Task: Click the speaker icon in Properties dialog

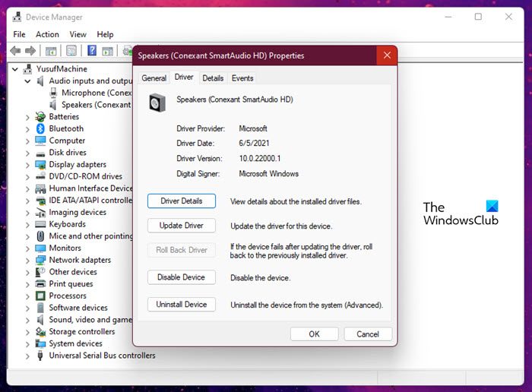Action: click(157, 103)
